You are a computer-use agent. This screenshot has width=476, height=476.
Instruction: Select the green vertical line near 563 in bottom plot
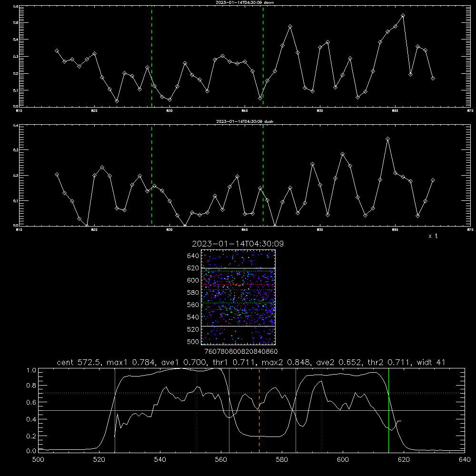pyautogui.click(x=229, y=410)
